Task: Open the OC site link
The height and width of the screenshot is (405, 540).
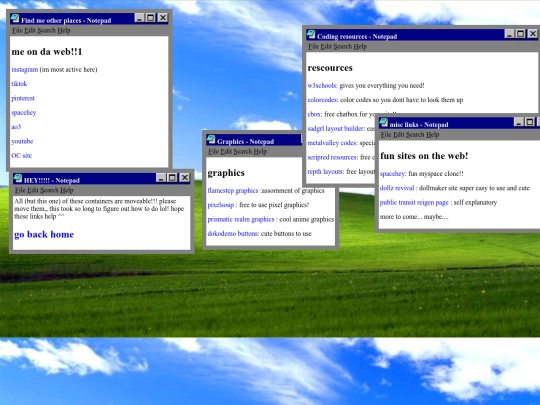Action: pyautogui.click(x=21, y=155)
